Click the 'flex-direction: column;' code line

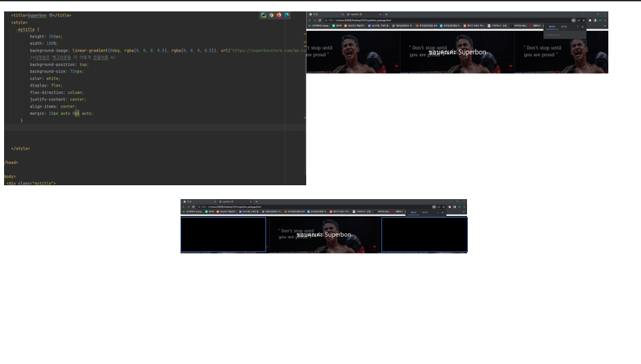[x=57, y=92]
